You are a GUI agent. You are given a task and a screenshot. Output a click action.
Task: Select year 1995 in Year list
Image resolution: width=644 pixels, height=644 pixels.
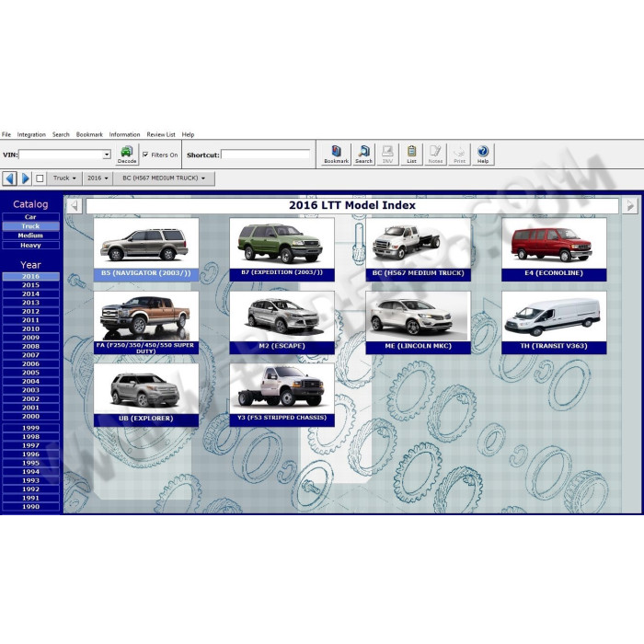[x=30, y=463]
